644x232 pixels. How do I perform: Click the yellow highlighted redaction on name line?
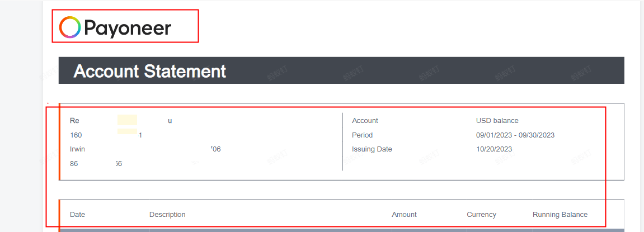click(x=127, y=120)
